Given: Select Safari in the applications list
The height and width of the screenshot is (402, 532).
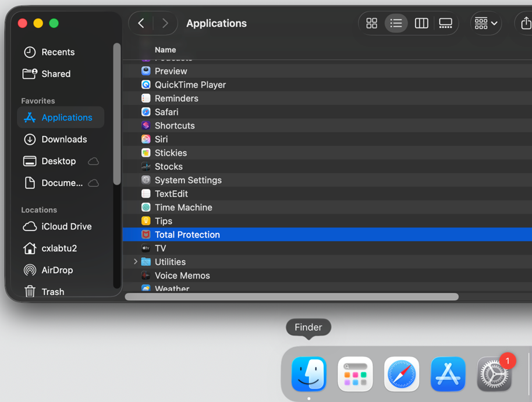Looking at the screenshot, I should [327, 112].
